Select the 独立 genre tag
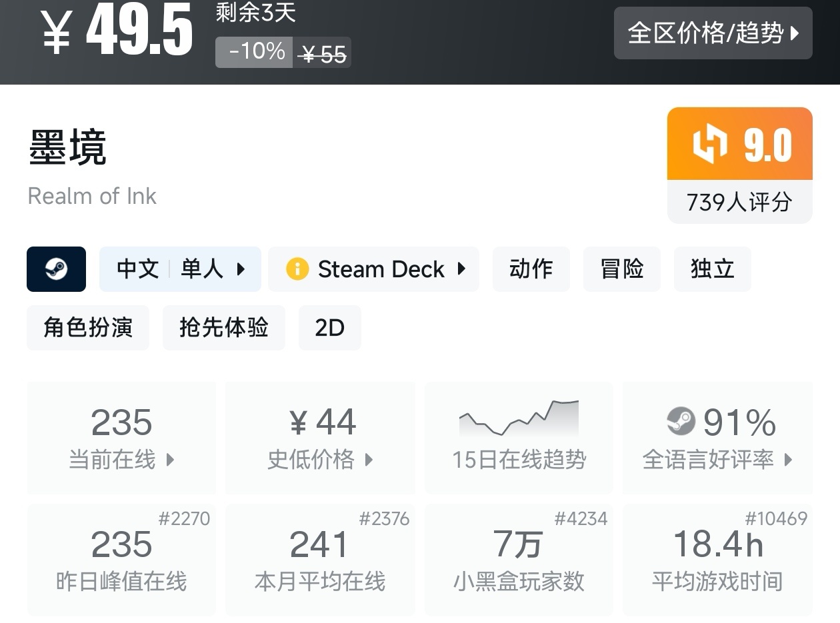The image size is (840, 623). (712, 269)
